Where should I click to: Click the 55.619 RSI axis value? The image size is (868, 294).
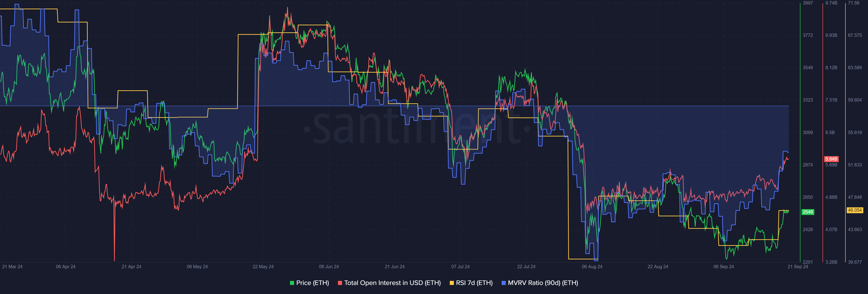pos(855,133)
